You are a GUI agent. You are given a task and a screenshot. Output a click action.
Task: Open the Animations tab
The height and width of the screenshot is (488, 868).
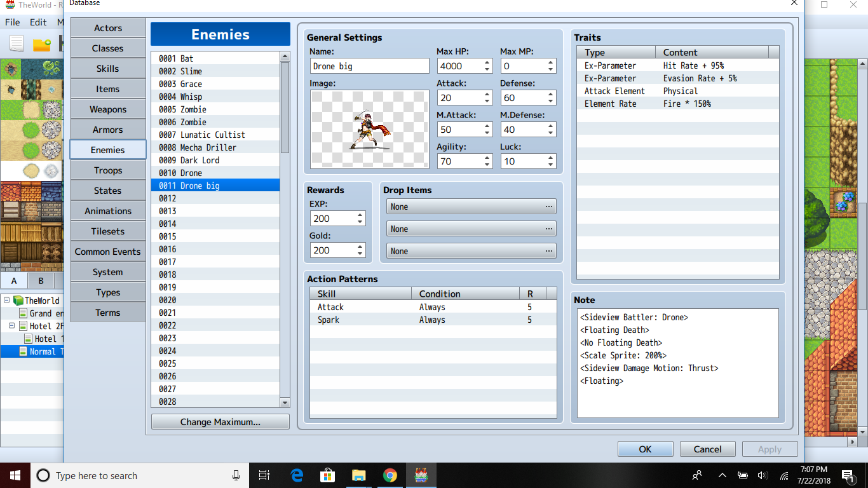click(x=108, y=211)
